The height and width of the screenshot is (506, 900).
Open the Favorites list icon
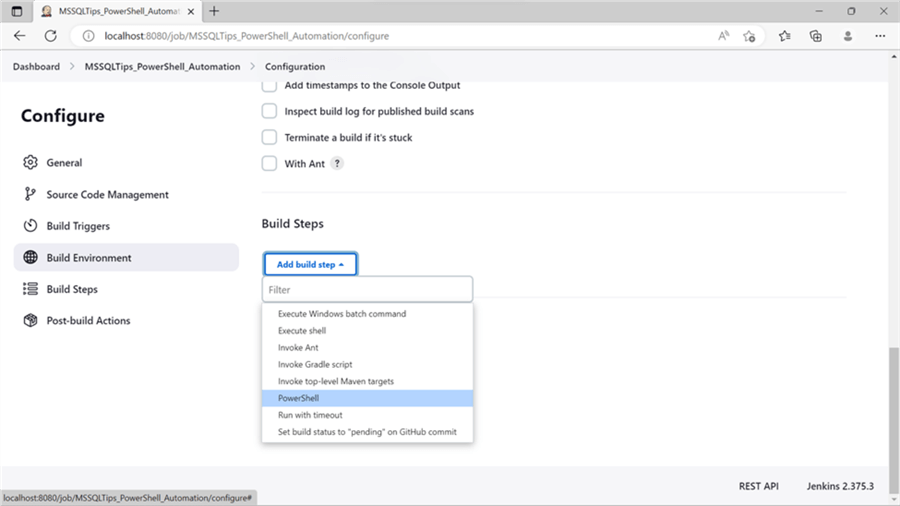pyautogui.click(x=785, y=36)
